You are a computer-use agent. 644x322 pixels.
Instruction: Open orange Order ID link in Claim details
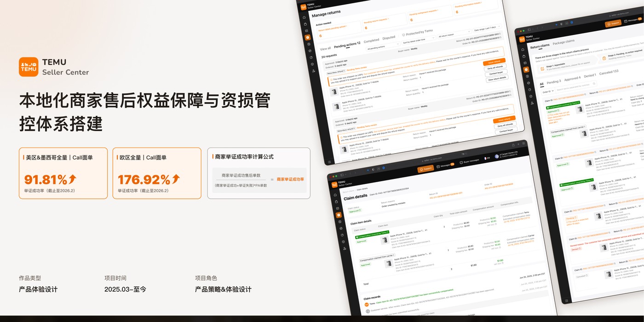[x=499, y=186]
